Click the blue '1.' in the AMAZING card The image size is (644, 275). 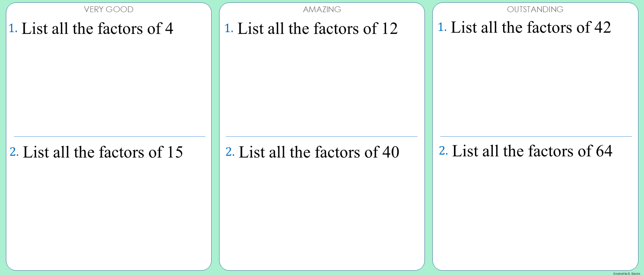coord(229,28)
